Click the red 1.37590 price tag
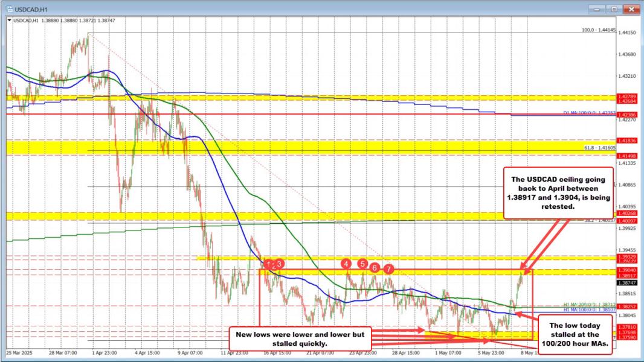The width and height of the screenshot is (644, 362). pyautogui.click(x=627, y=337)
